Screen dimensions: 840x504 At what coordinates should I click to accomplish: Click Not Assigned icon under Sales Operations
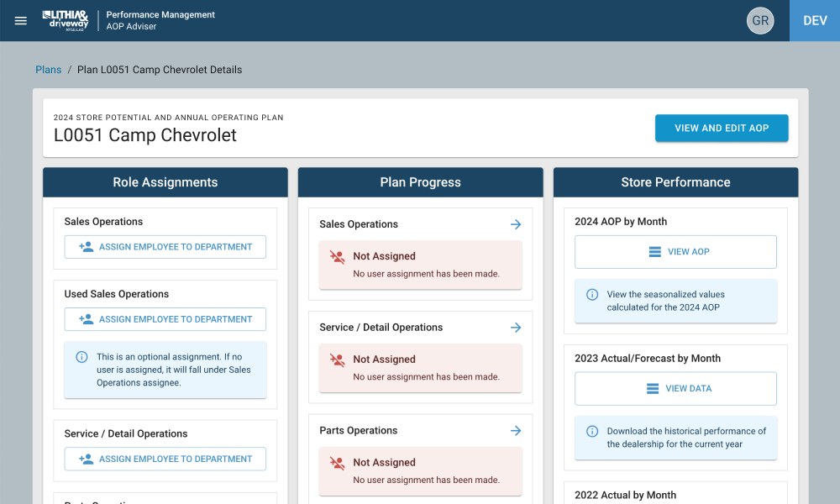(x=337, y=257)
